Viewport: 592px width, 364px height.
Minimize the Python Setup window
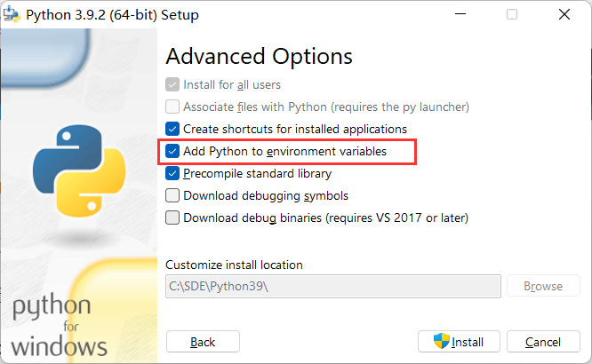click(460, 14)
